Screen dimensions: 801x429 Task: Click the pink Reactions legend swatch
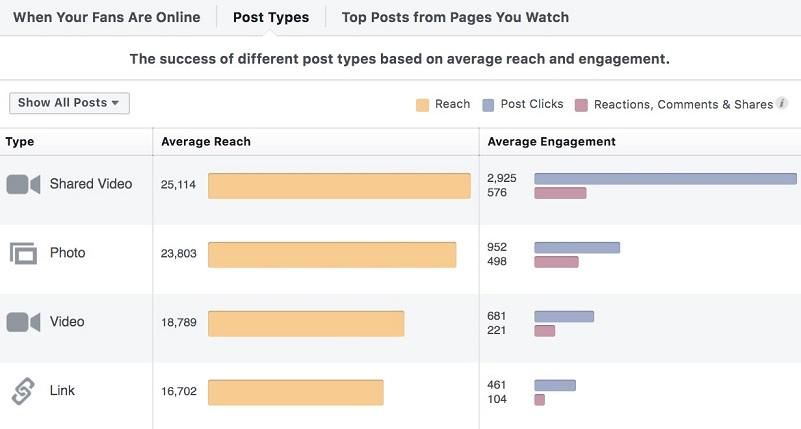point(582,104)
